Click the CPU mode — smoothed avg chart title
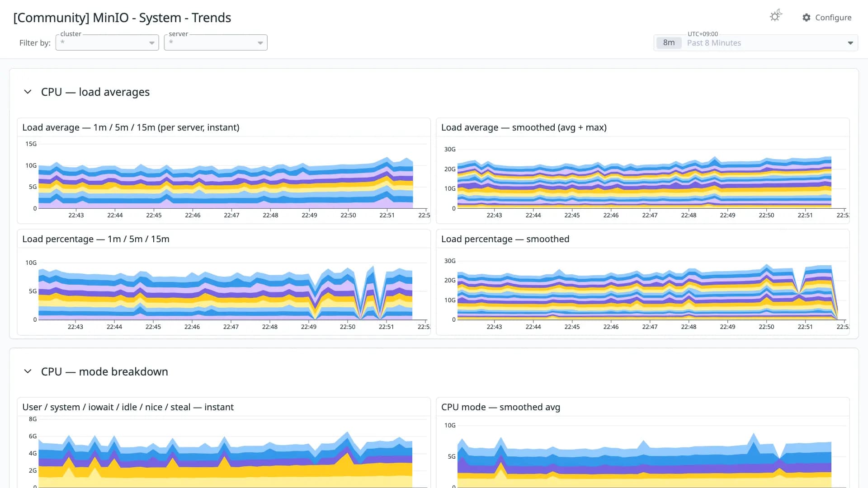 500,407
